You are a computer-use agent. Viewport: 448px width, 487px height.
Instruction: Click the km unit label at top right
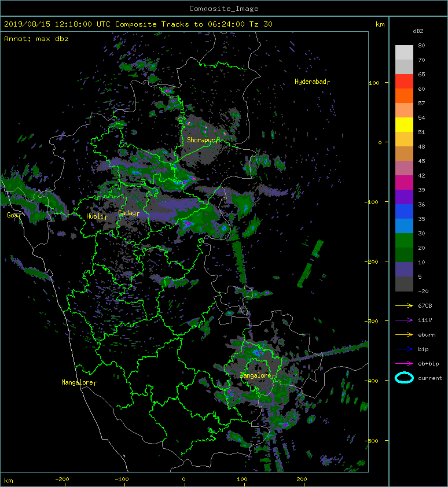click(x=380, y=24)
